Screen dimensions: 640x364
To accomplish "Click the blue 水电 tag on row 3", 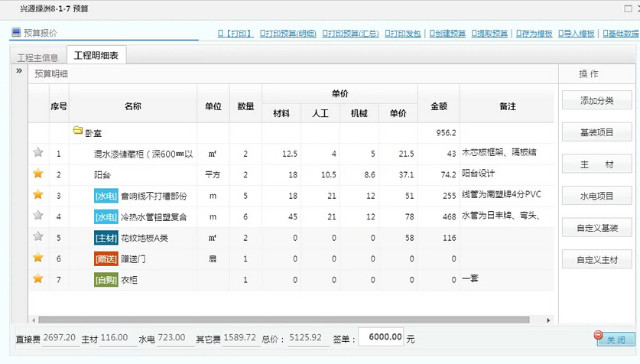I will pyautogui.click(x=106, y=196).
